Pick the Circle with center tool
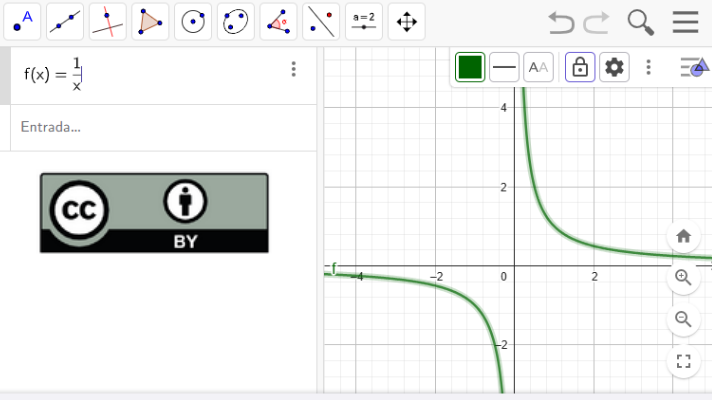Image resolution: width=727 pixels, height=403 pixels. tap(193, 21)
